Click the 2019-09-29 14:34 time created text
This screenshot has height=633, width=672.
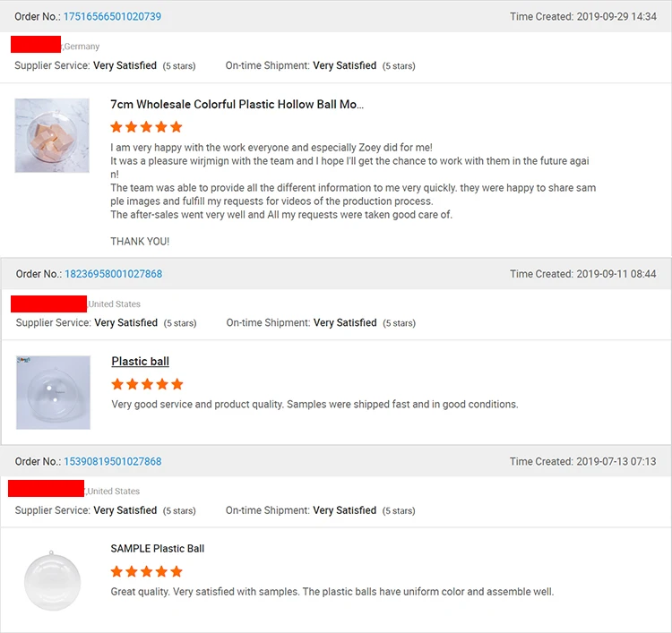tap(616, 17)
